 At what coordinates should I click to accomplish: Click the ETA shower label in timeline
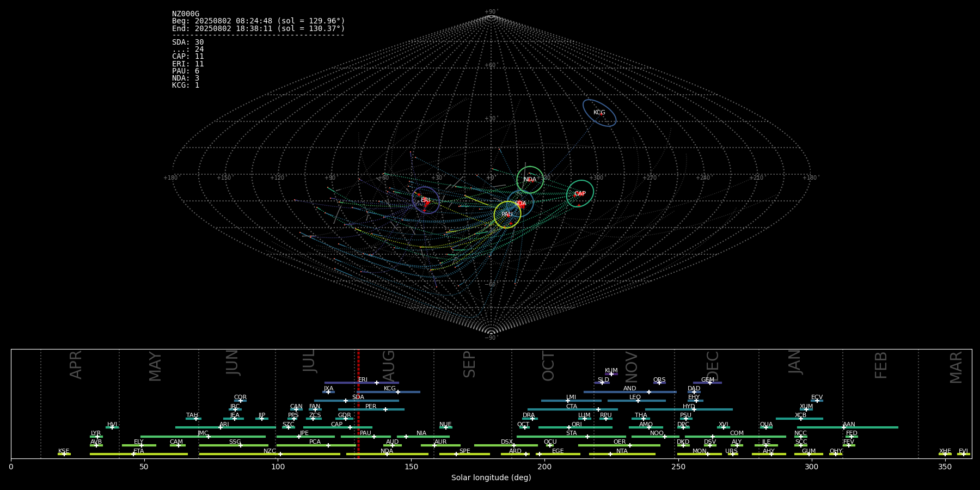139,451
